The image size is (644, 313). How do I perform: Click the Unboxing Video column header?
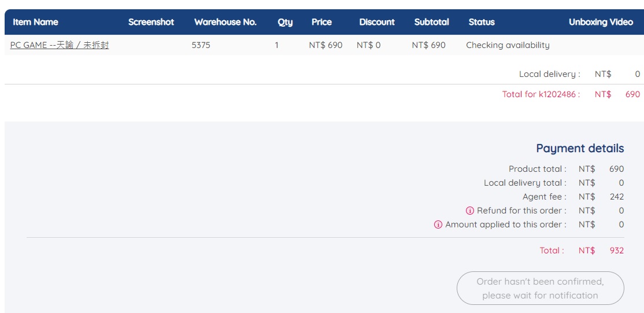(601, 22)
